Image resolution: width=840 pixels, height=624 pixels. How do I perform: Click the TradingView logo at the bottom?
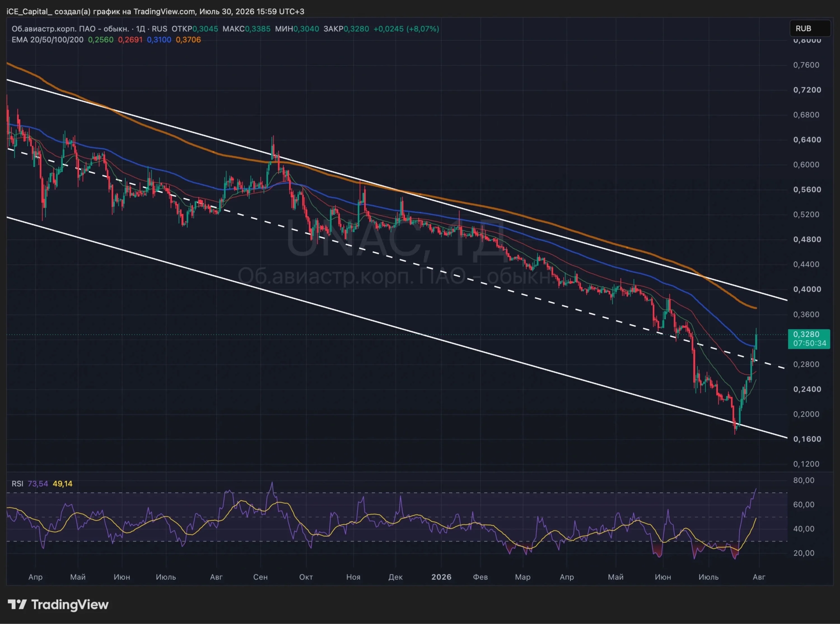click(x=58, y=605)
